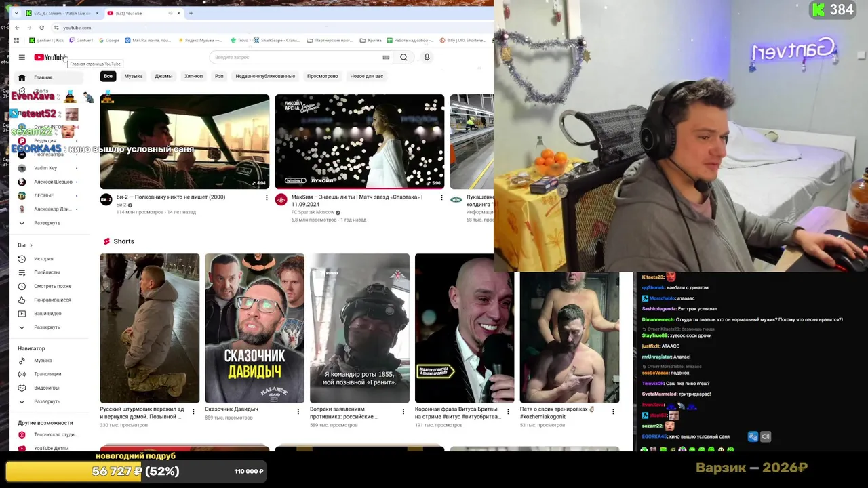The image size is (868, 488).
Task: Open YouTube Детям link
Action: pos(47,448)
